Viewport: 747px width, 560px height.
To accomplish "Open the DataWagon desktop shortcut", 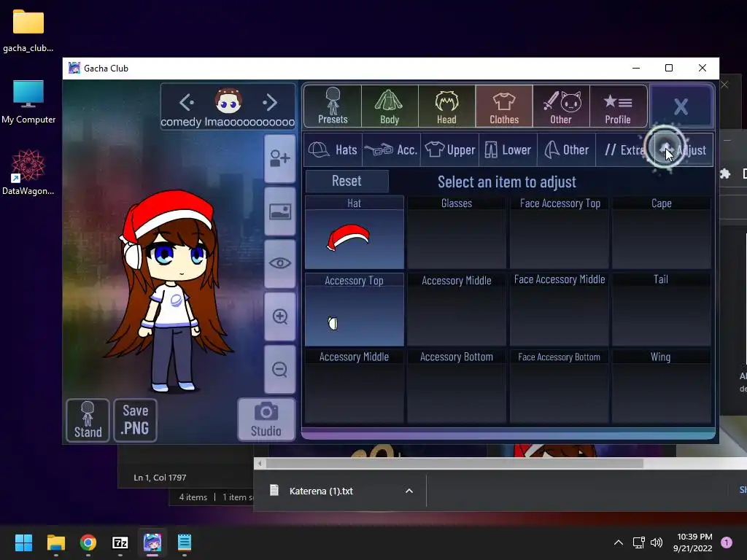I will point(28,172).
